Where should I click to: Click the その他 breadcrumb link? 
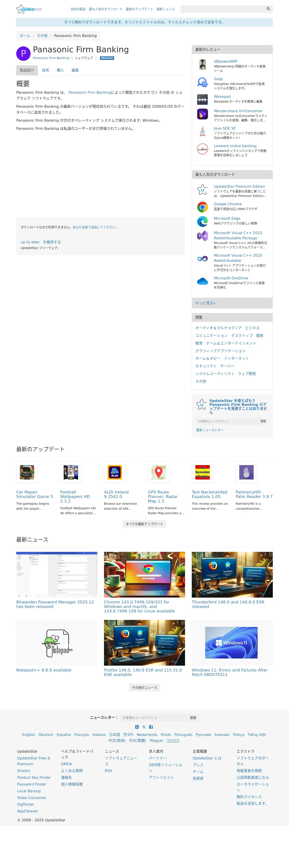click(x=42, y=36)
